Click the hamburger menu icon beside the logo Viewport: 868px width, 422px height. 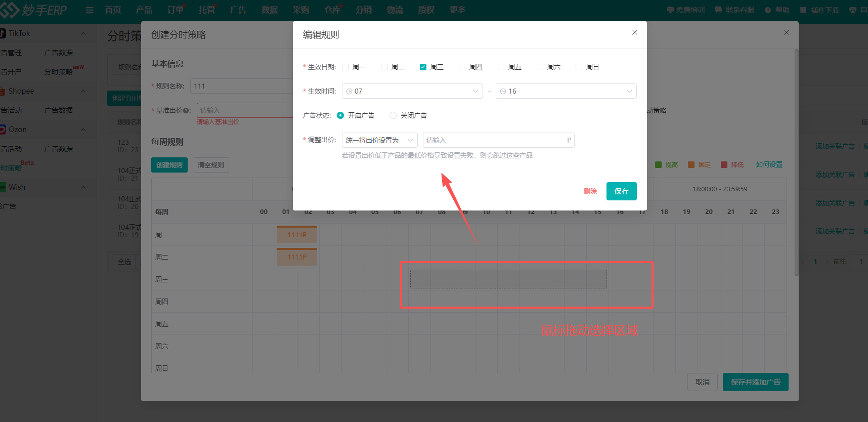tap(90, 10)
